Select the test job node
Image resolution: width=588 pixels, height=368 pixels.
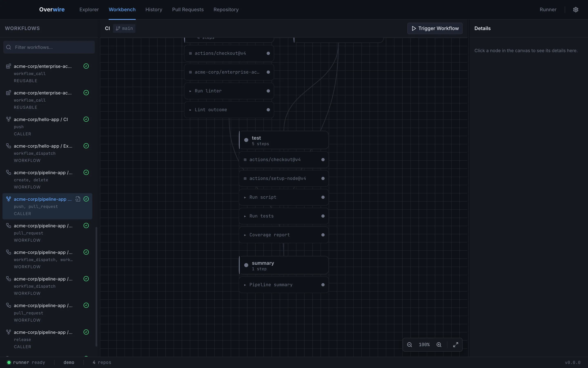click(x=284, y=140)
